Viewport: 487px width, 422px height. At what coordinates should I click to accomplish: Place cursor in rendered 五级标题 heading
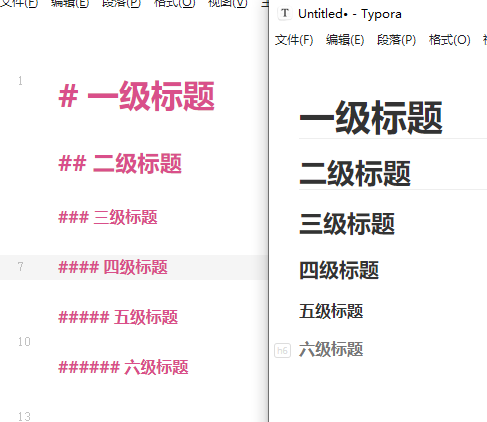click(x=331, y=311)
